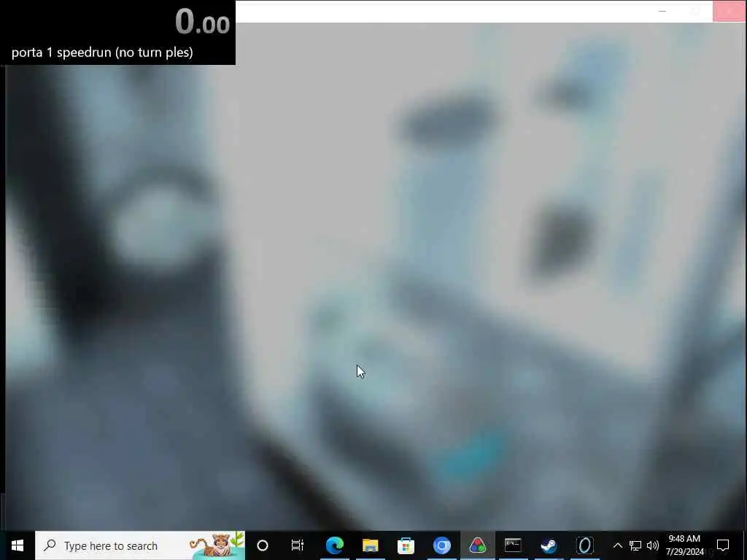This screenshot has height=560, width=747.
Task: Click the 'porta 1 speedrun (no turn ples)' title
Action: [x=102, y=52]
